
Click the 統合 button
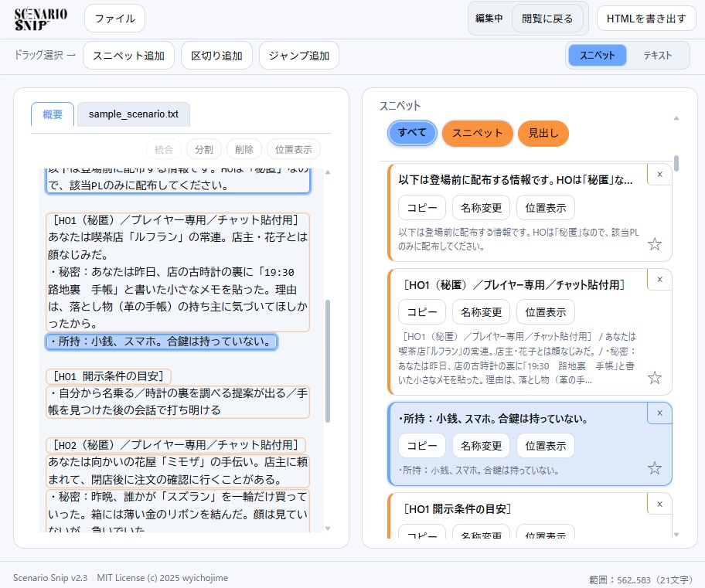[164, 149]
